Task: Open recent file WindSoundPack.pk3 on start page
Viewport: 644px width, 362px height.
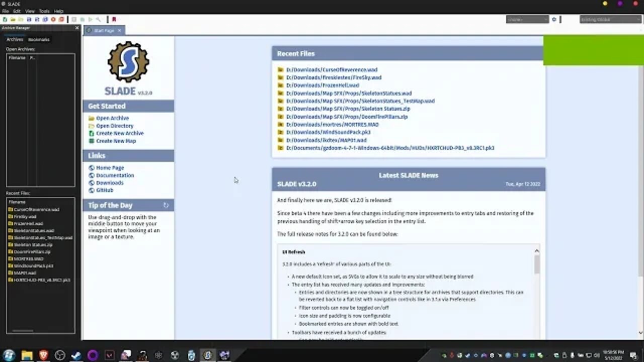Action: click(x=328, y=132)
